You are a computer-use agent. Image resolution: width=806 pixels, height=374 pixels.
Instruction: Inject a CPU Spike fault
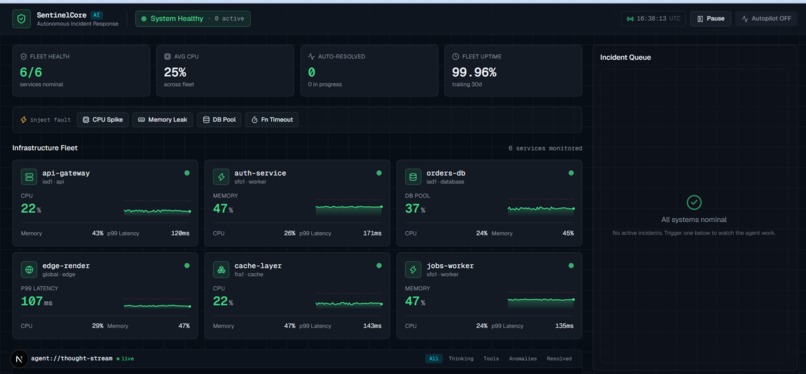click(x=102, y=120)
